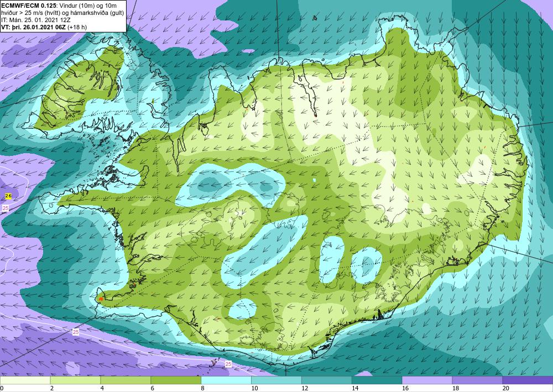This screenshot has width=553, height=392.
Task: Pick the 12–14 m/s teal legend swatch
Action: (327, 380)
